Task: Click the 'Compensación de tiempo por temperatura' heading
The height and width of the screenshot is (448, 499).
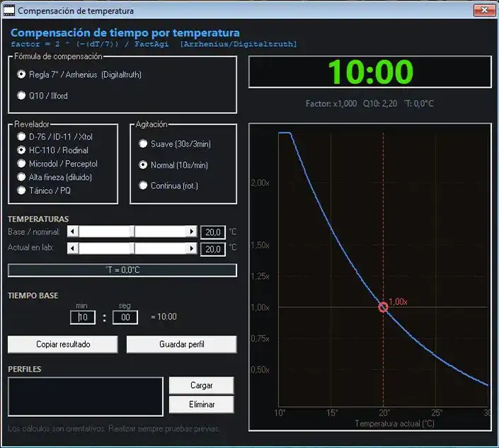Action: click(x=125, y=33)
